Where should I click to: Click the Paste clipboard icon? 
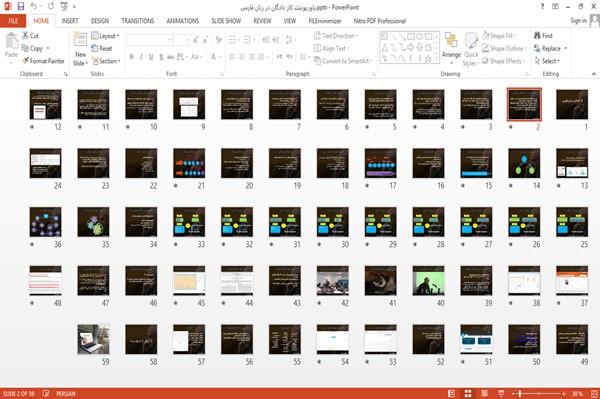(x=11, y=41)
